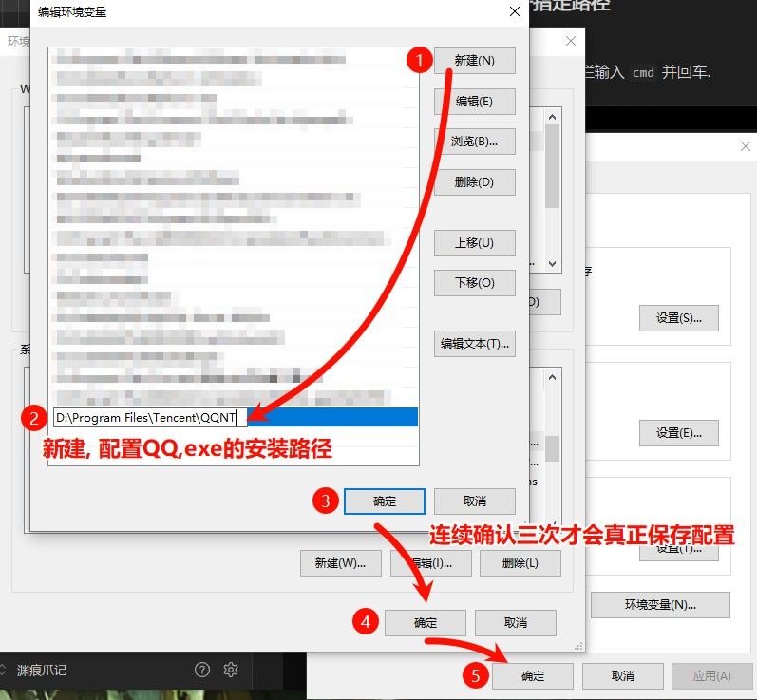
Task: Click the 上移(U) button
Action: click(x=475, y=243)
